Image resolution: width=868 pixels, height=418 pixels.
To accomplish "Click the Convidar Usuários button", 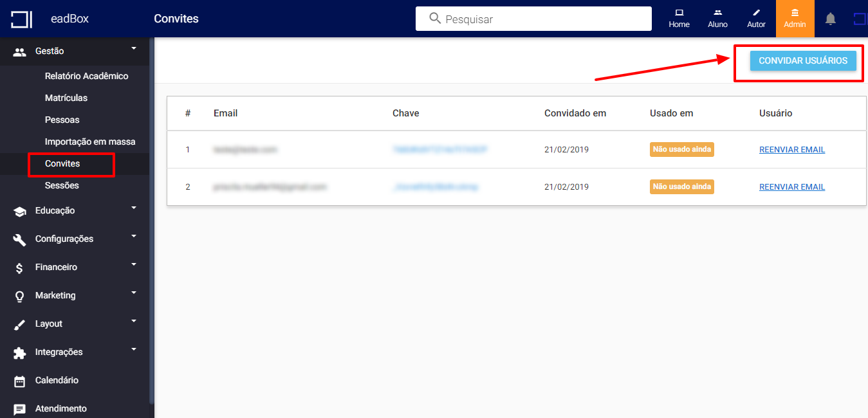I will (x=803, y=60).
